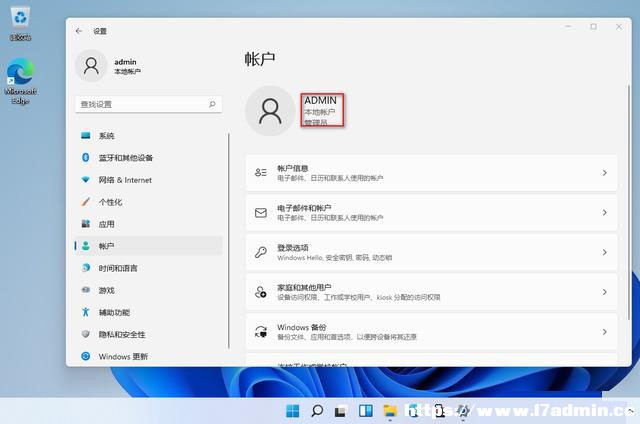The height and width of the screenshot is (424, 640).
Task: Click the magnifier icon in the search box
Action: [212, 104]
